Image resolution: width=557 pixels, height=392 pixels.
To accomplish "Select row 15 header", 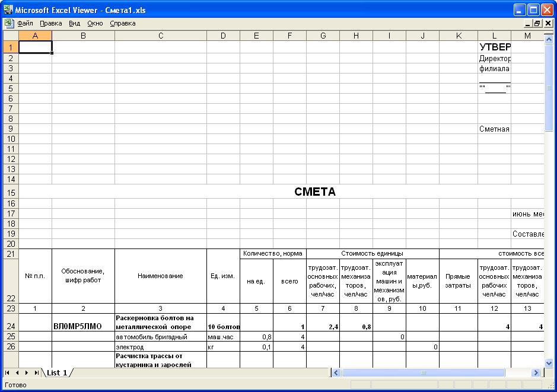I will (11, 193).
